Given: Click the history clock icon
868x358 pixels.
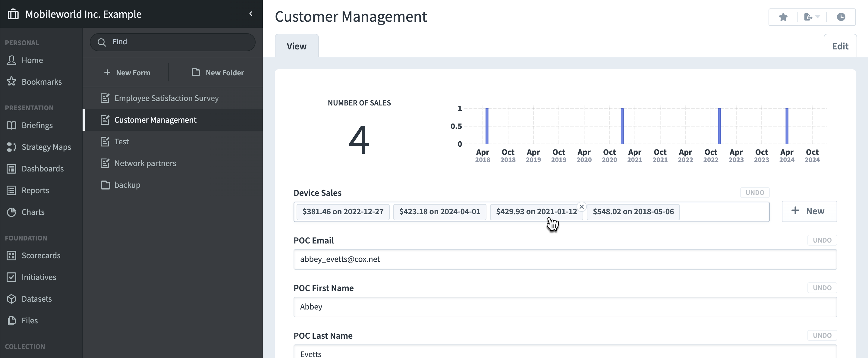Looking at the screenshot, I should pos(841,17).
